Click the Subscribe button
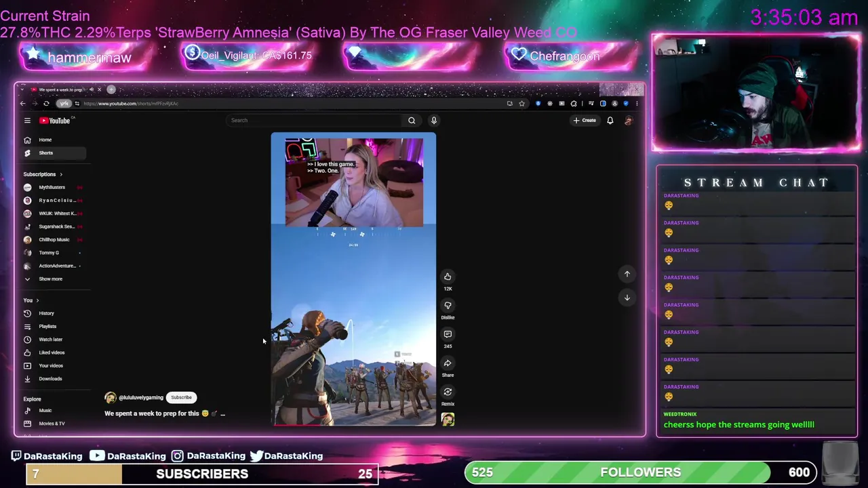868x488 pixels. pyautogui.click(x=181, y=397)
